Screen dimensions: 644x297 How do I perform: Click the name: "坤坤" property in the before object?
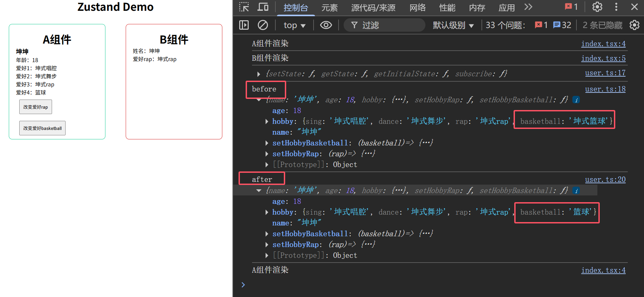click(297, 132)
